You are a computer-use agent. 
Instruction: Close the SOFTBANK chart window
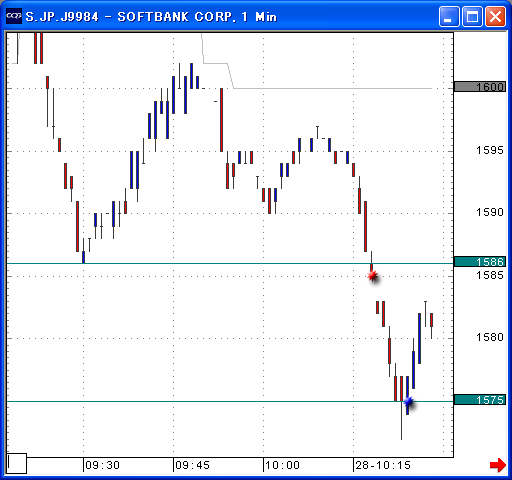[495, 16]
